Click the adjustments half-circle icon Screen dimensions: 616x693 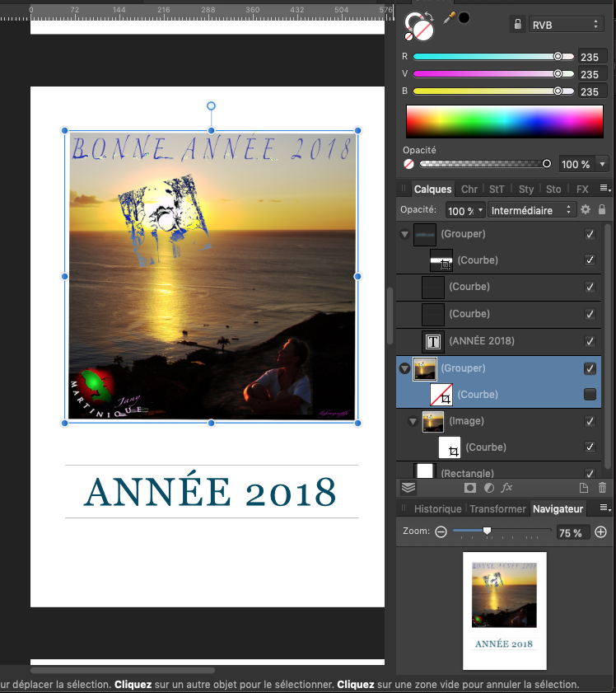pyautogui.click(x=489, y=488)
